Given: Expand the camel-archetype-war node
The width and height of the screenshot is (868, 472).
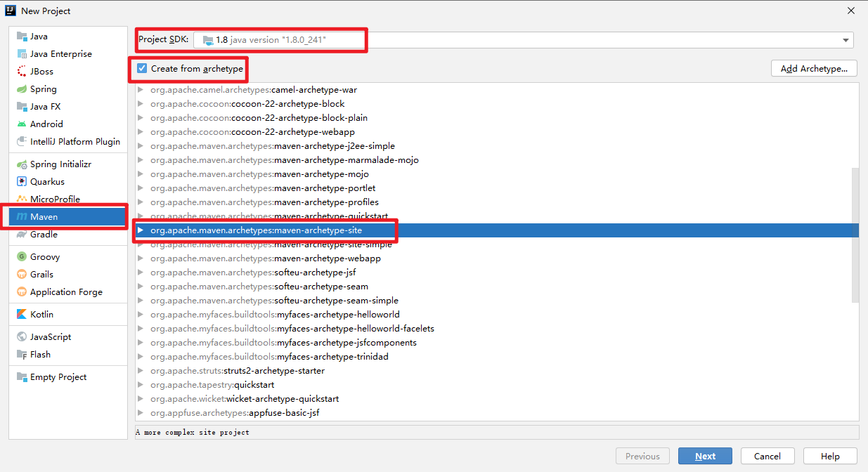Looking at the screenshot, I should click(141, 90).
